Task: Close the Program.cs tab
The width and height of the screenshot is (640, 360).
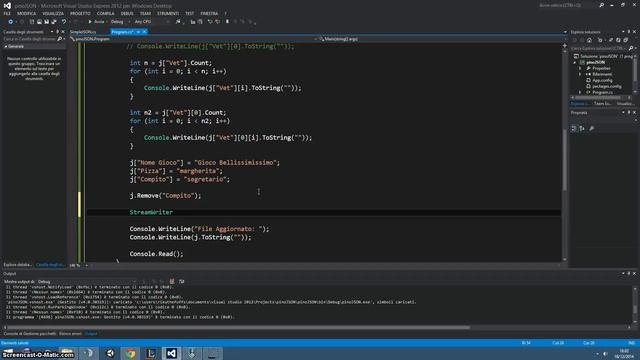Action: point(144,32)
